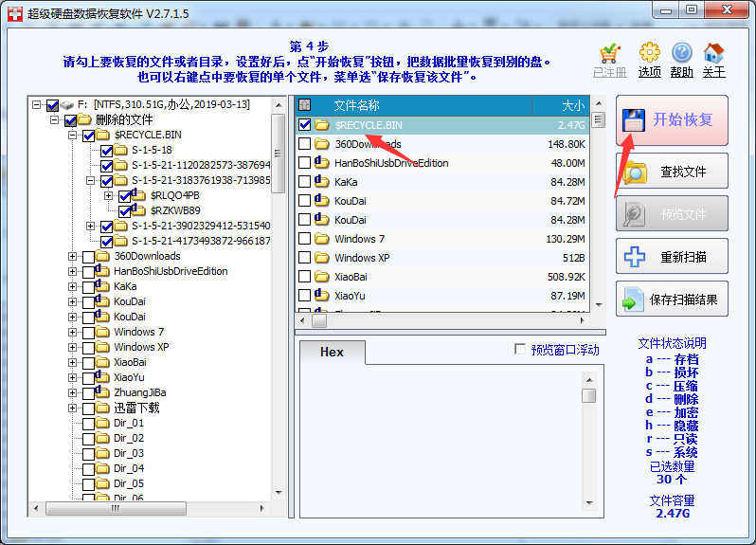Image resolution: width=756 pixels, height=545 pixels.
Task: Enable 预览窗口浮动 checkbox
Action: 519,350
